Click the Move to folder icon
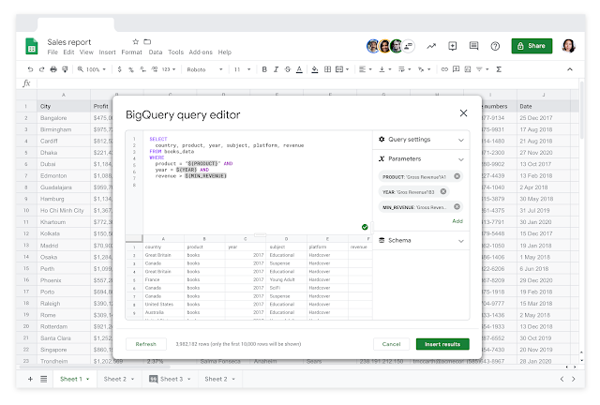The height and width of the screenshot is (405, 600). [x=147, y=41]
